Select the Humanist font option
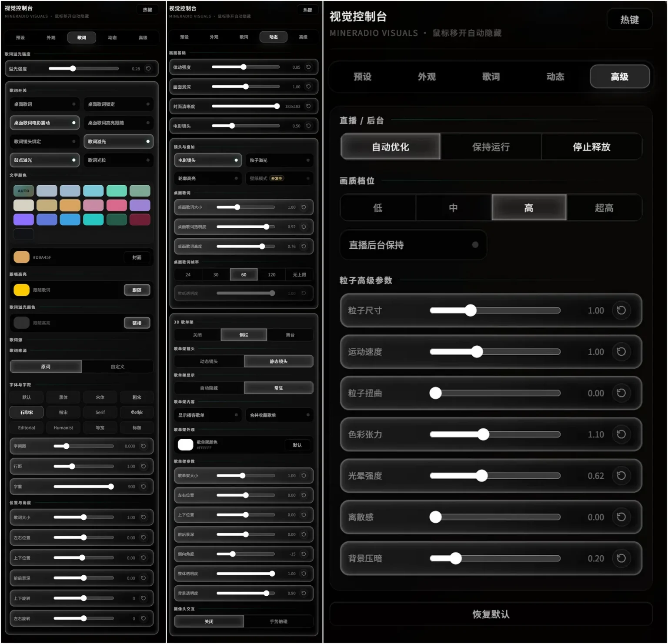 63,427
